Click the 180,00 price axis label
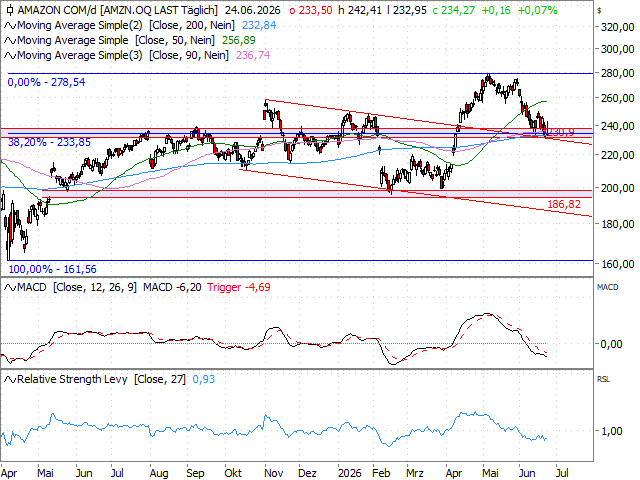Viewport: 640px width, 480px height. coord(618,224)
